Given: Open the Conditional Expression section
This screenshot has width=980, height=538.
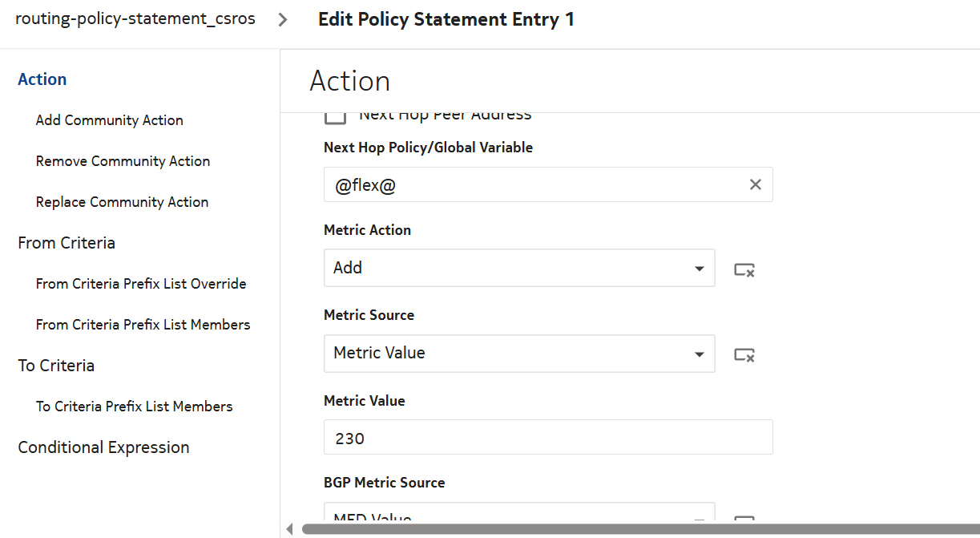Looking at the screenshot, I should coord(103,447).
